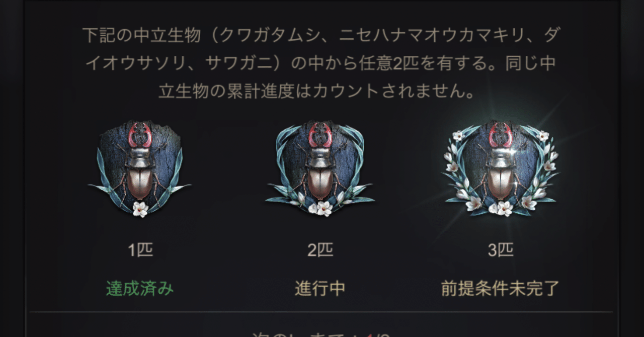
Task: Click the white flower under the first badge
Action: click(x=140, y=209)
